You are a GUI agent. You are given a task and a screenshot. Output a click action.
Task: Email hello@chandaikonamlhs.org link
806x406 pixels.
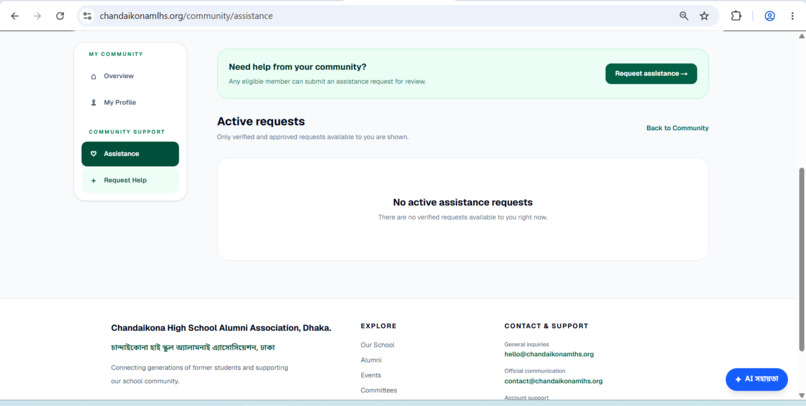pyautogui.click(x=549, y=354)
